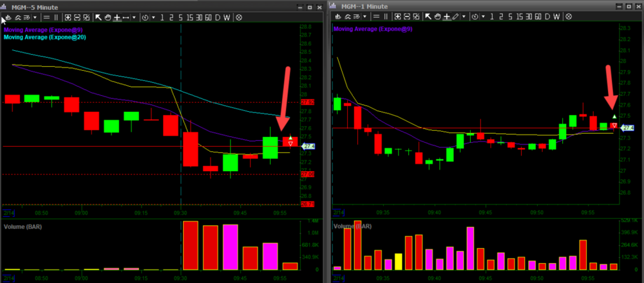This screenshot has width=644, height=283.
Task: Click horizontal lines icon in 5 Minute toolbar
Action: (x=46, y=17)
